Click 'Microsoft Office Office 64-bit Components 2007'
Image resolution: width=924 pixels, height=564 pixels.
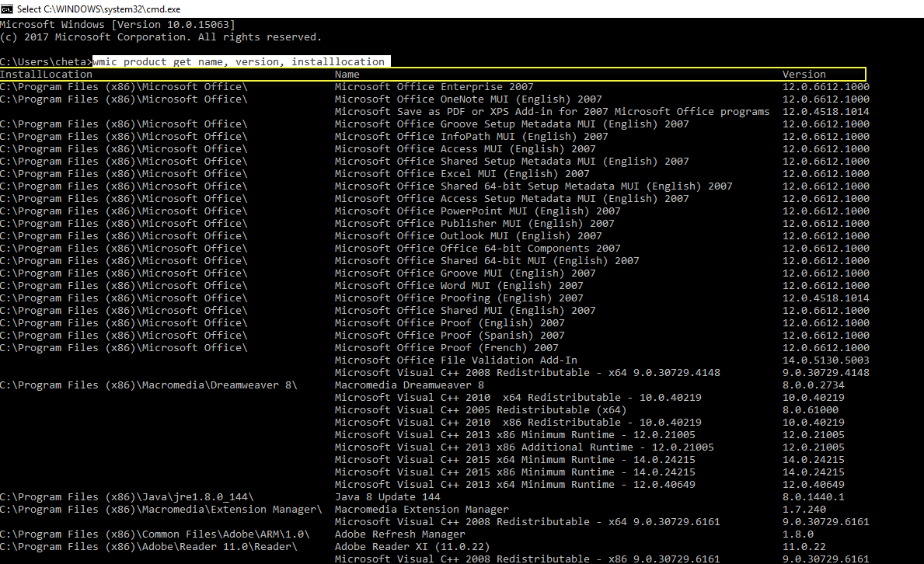pyautogui.click(x=477, y=248)
